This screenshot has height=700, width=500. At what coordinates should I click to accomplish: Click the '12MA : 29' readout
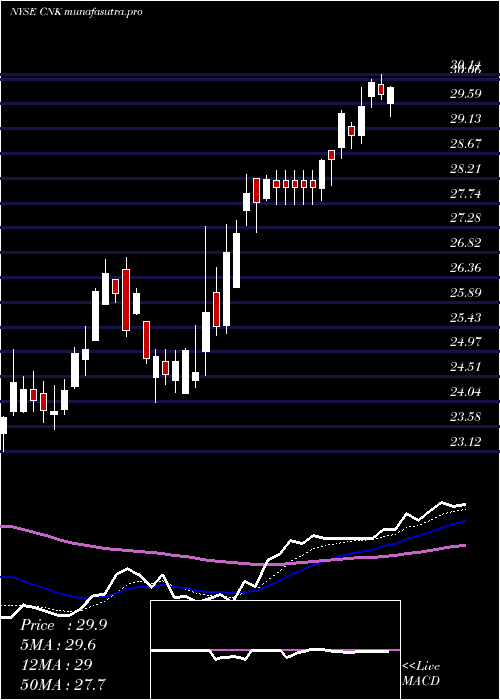(x=56, y=665)
